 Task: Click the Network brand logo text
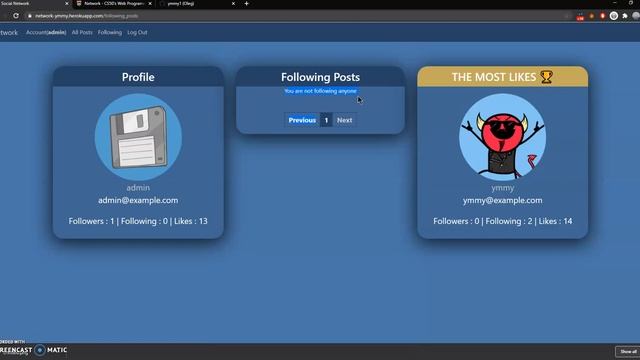[x=9, y=33]
